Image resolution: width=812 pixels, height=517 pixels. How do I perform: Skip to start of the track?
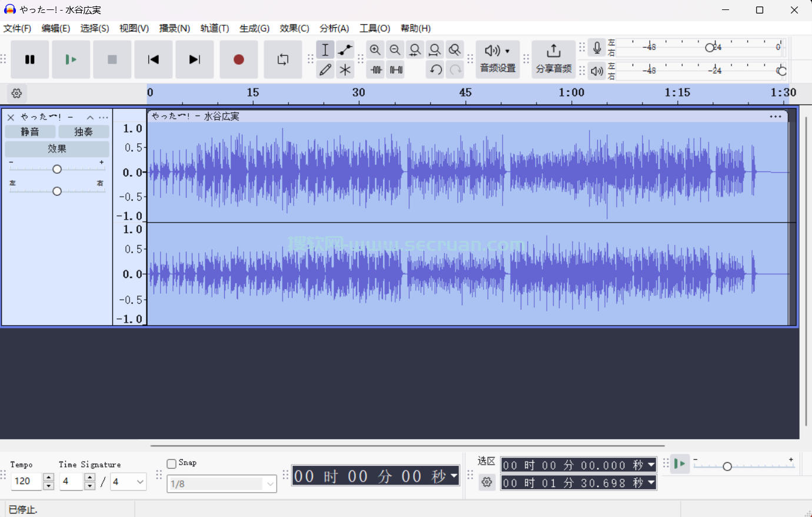(154, 59)
